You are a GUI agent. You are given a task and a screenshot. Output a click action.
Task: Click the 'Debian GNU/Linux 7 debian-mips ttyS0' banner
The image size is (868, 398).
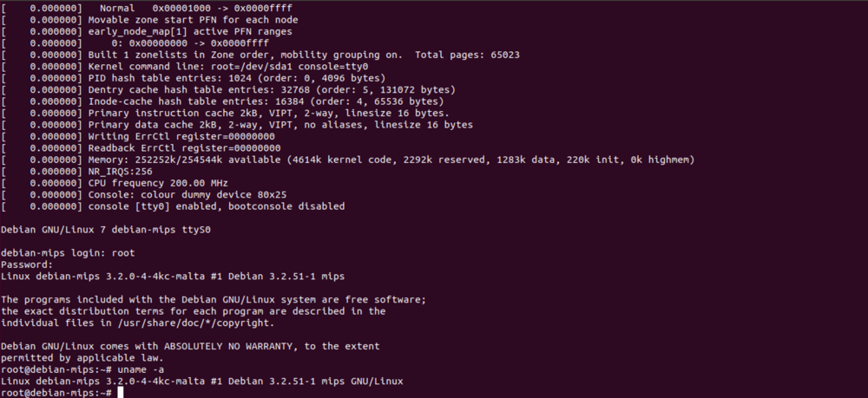click(x=106, y=230)
